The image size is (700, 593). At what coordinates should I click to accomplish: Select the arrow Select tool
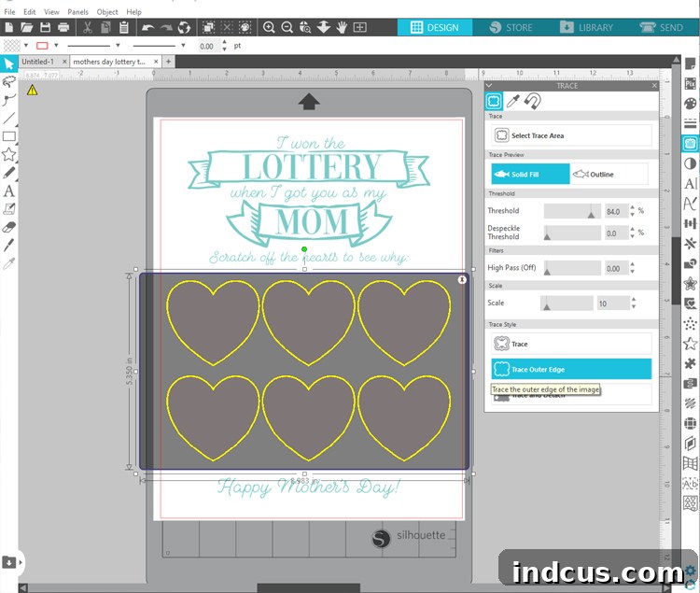point(9,64)
